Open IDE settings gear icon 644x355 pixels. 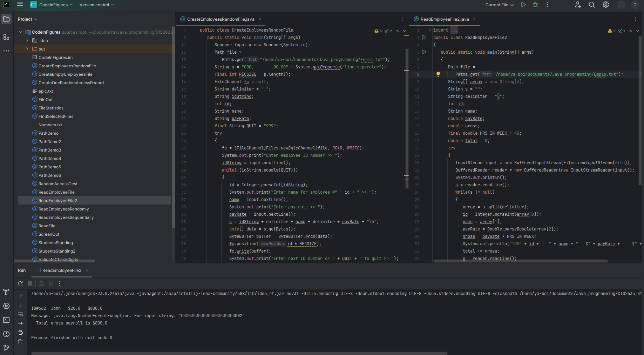pos(605,5)
